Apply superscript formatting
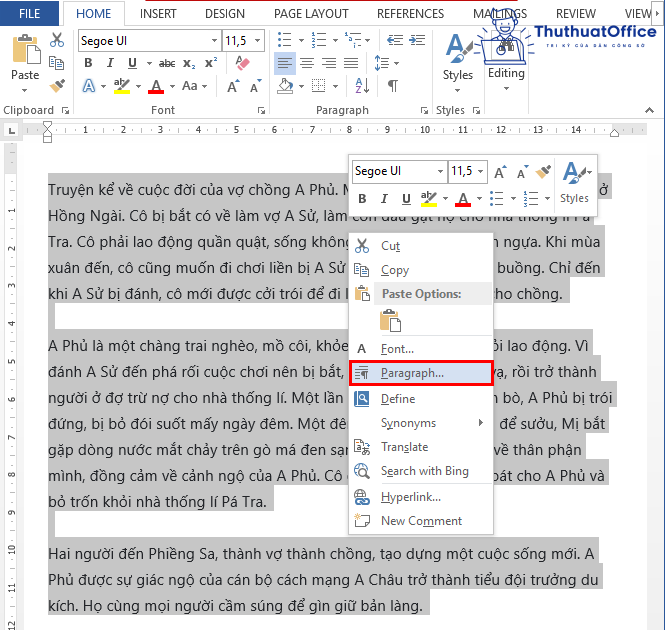The height and width of the screenshot is (630, 665). coord(210,63)
